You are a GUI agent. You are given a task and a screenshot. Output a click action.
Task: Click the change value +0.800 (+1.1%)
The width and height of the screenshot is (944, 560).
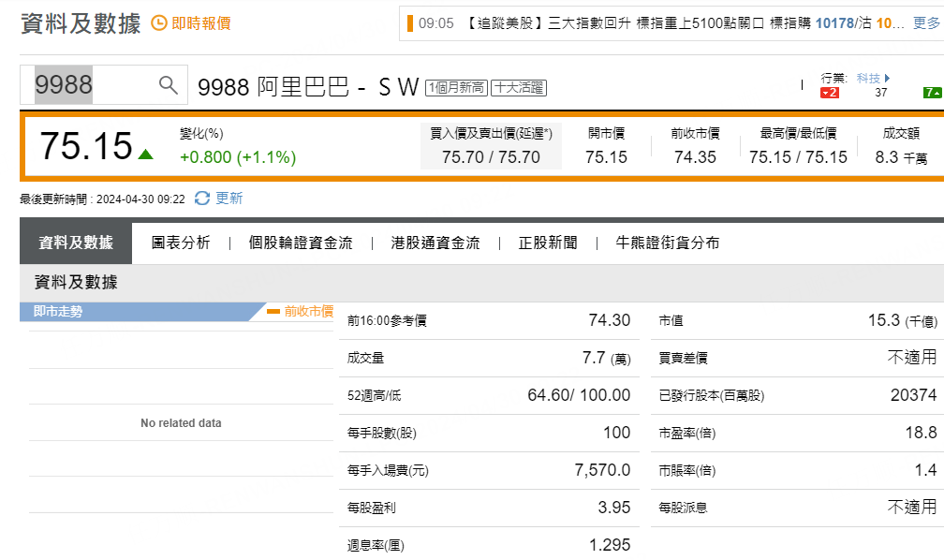(238, 157)
